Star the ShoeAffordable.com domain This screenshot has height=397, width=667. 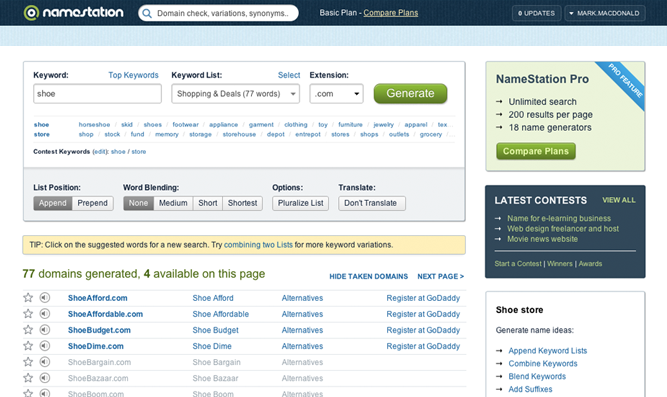pyautogui.click(x=28, y=314)
